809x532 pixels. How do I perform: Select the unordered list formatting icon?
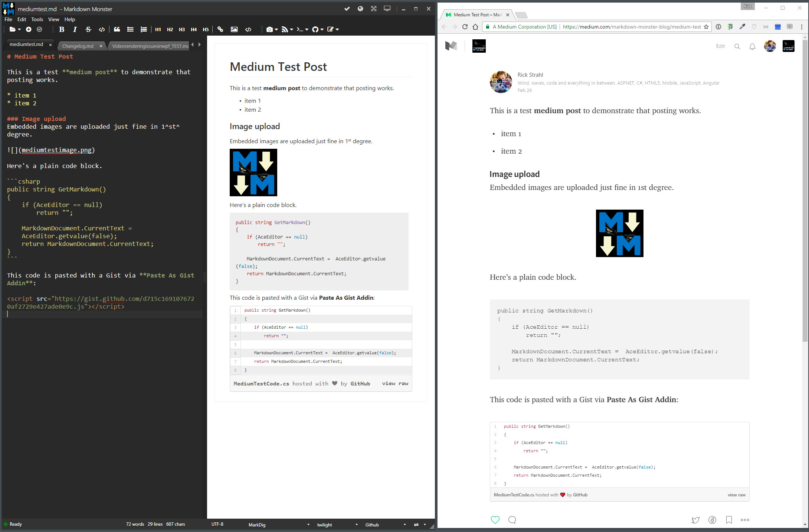(131, 29)
